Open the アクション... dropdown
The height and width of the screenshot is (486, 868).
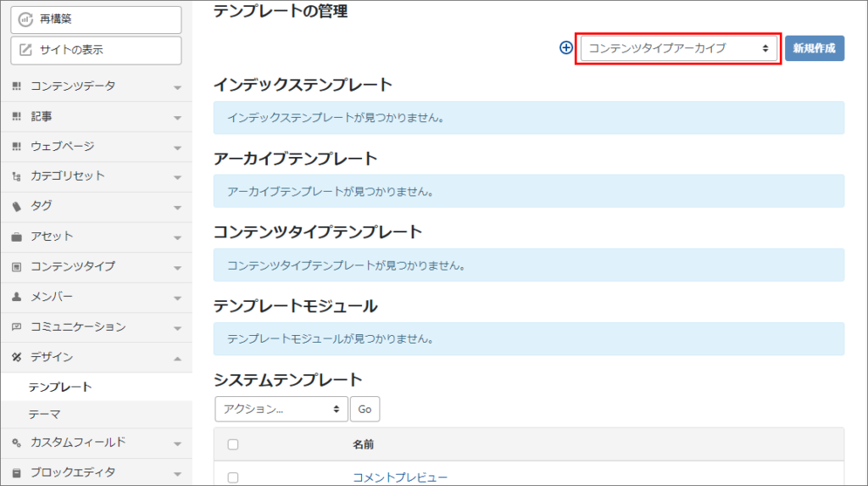coord(281,409)
